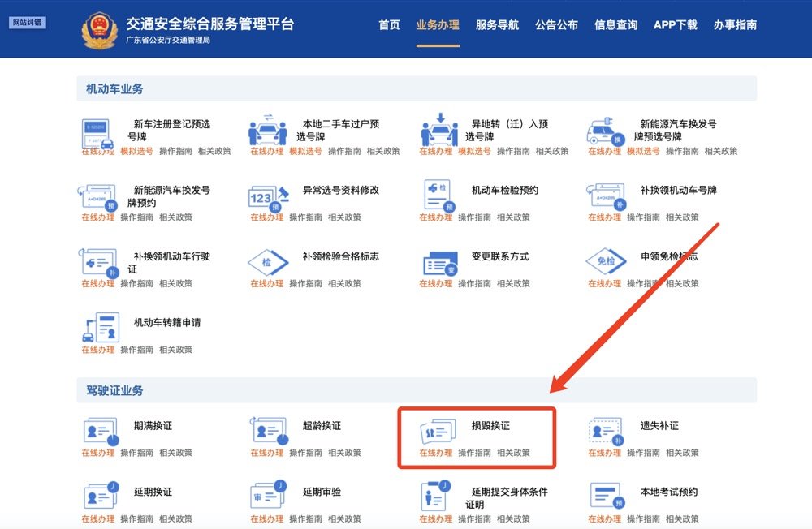
Task: Click 在线办理 under 遗失补证
Action: pyautogui.click(x=604, y=453)
